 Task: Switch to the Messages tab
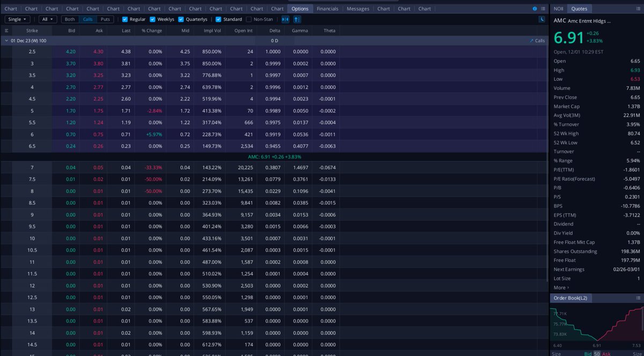coord(358,9)
